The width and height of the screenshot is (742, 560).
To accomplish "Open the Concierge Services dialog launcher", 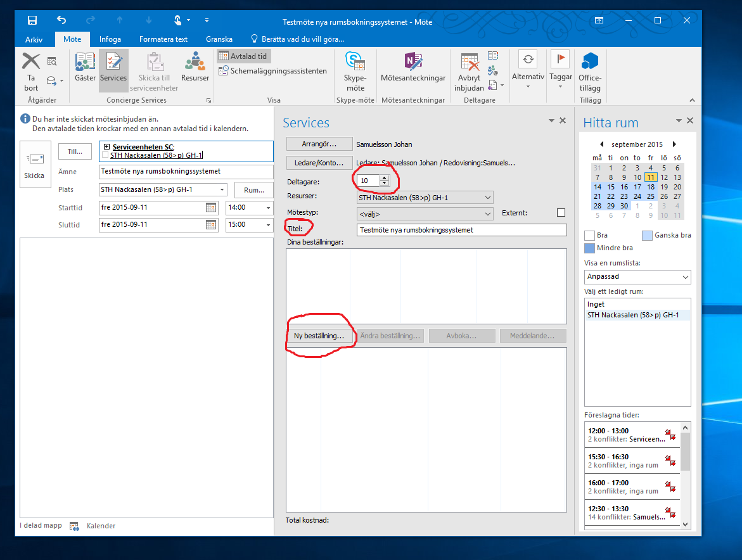I will click(208, 100).
